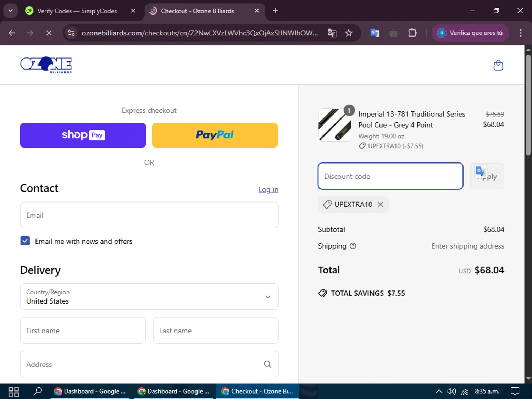Click the Verifica que eres tú profile button
Image resolution: width=532 pixels, height=399 pixels.
point(470,33)
